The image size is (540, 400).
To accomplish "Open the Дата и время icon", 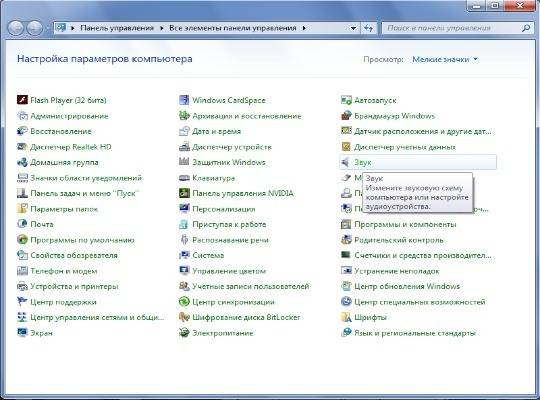I will (184, 131).
